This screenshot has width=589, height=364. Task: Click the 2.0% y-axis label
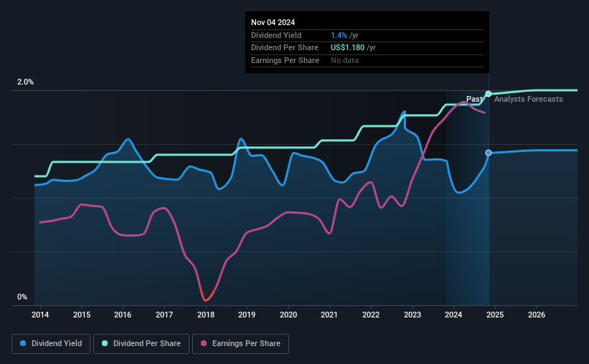[25, 82]
